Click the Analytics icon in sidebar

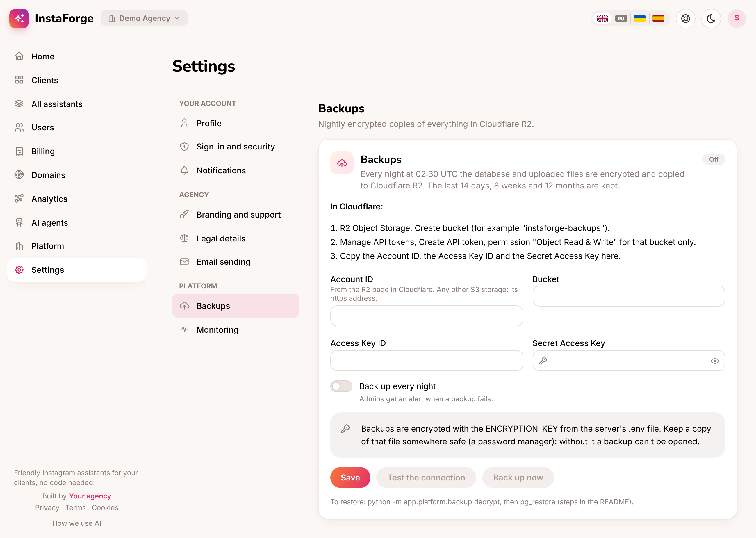19,199
